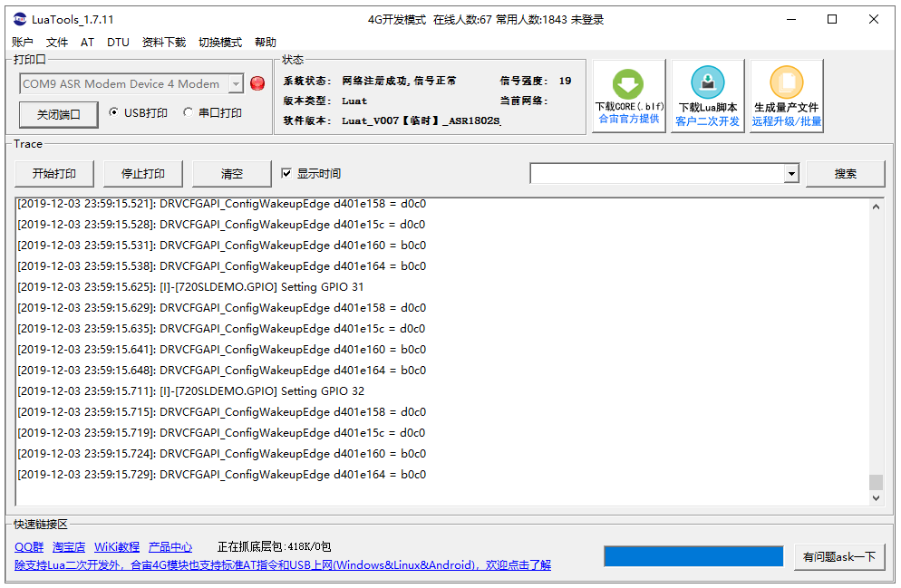Open the AT menu

(x=87, y=42)
